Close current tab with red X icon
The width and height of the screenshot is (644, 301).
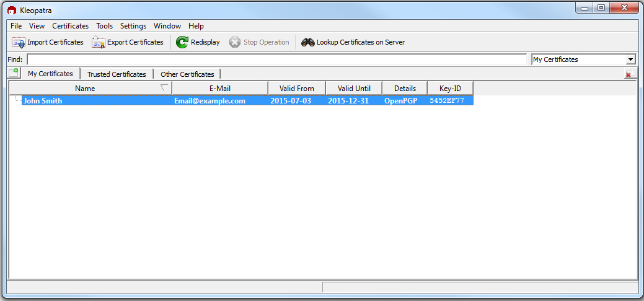coord(630,74)
